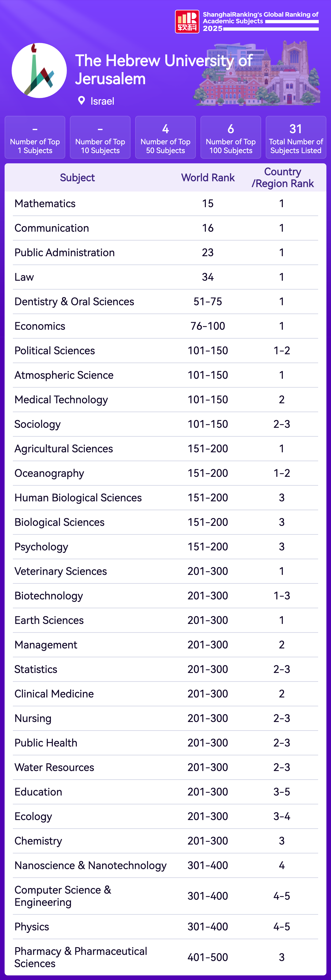Click Nanoscience & Nanotechnology subject

[91, 866]
